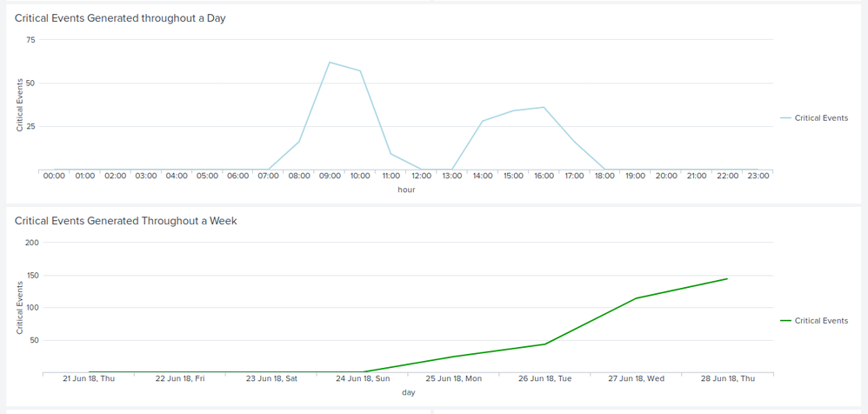This screenshot has width=868, height=414.
Task: Click the '26 Jun 18, Tue' day label
Action: click(x=544, y=379)
